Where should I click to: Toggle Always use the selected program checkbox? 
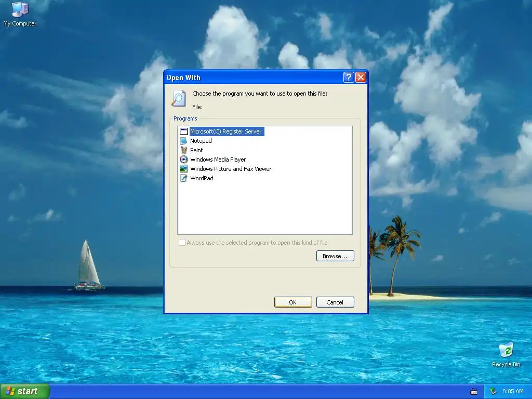pos(182,242)
